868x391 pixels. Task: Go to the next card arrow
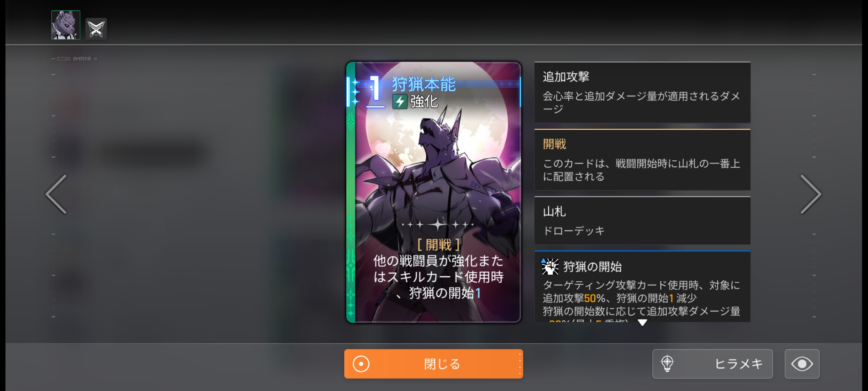[811, 194]
